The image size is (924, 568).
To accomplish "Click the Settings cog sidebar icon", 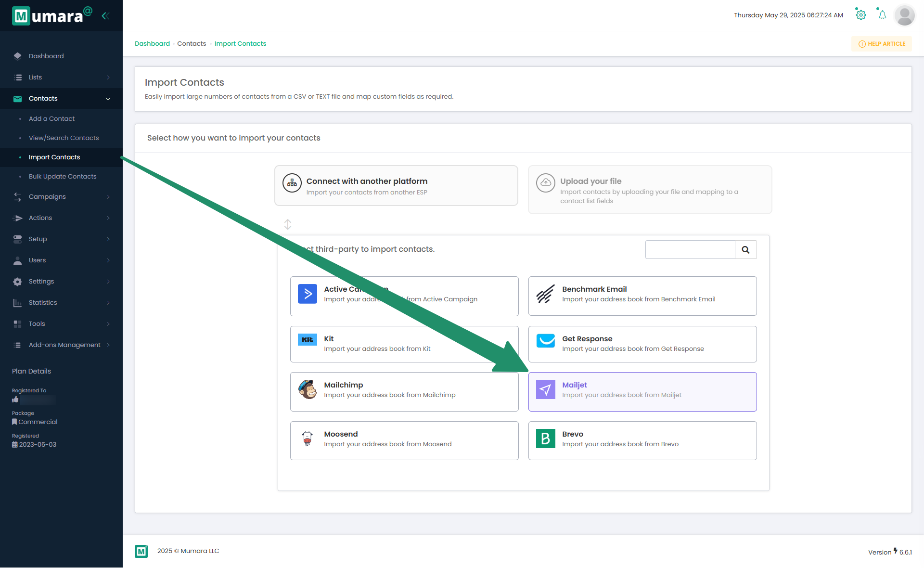I will click(18, 282).
